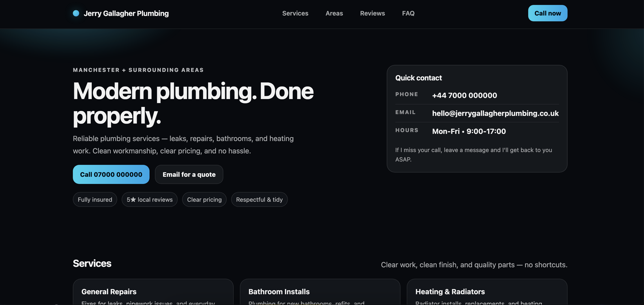The image size is (644, 305).
Task: Select the Clear pricing badge
Action: click(x=204, y=199)
